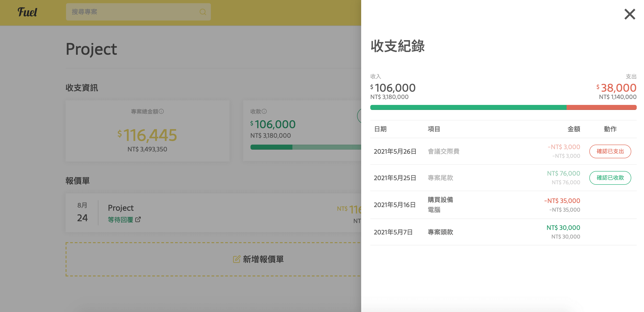Close the 收支紀錄 side panel
Viewport: 644px width, 312px height.
point(629,14)
